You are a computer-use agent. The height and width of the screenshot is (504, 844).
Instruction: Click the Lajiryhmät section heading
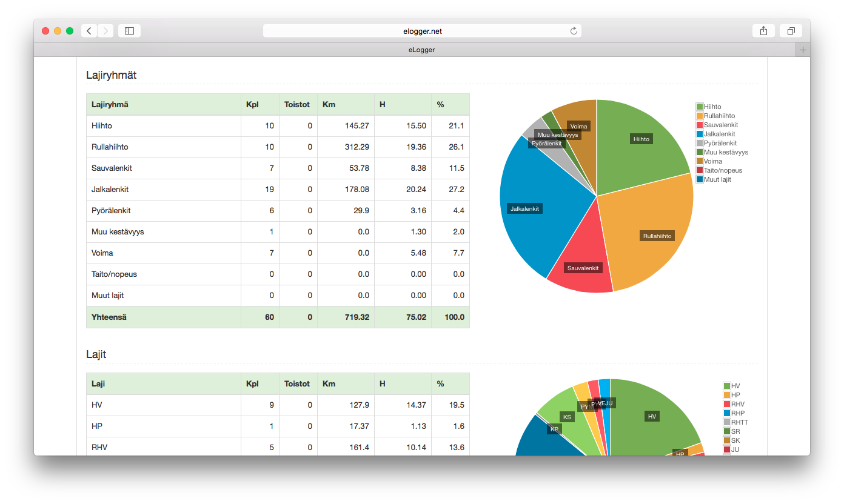111,75
